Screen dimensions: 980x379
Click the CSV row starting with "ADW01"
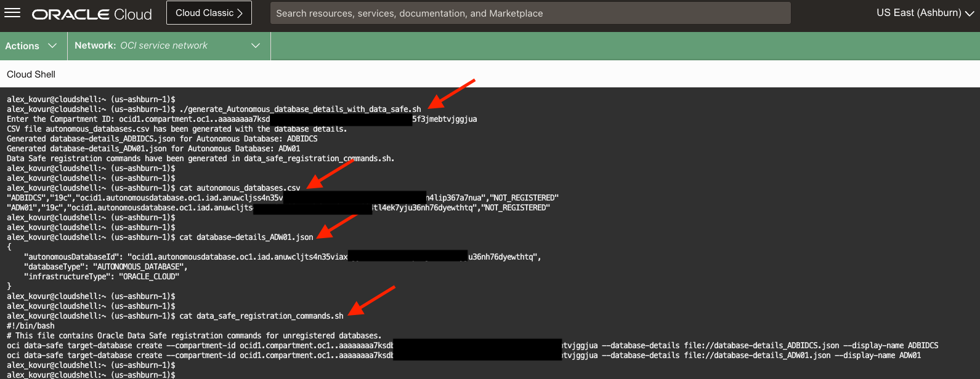click(278, 208)
